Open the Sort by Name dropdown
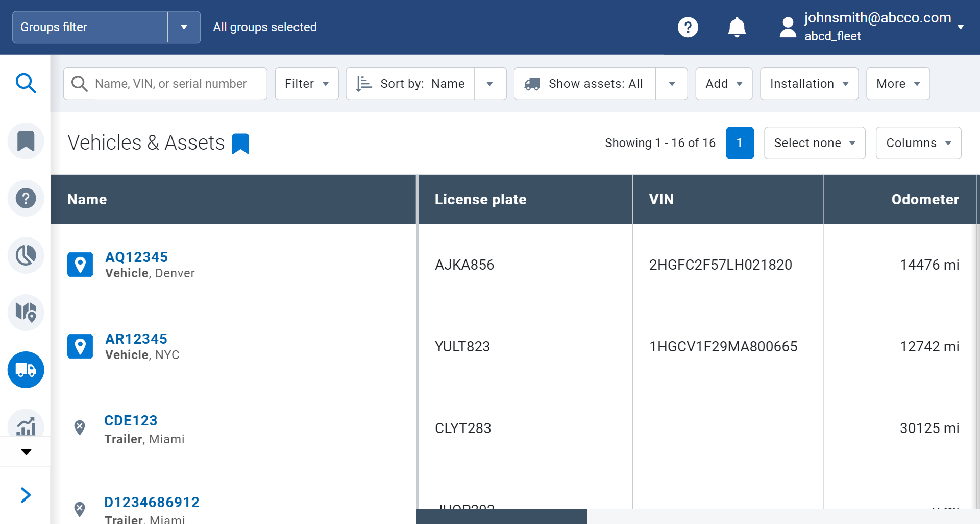 pos(490,84)
